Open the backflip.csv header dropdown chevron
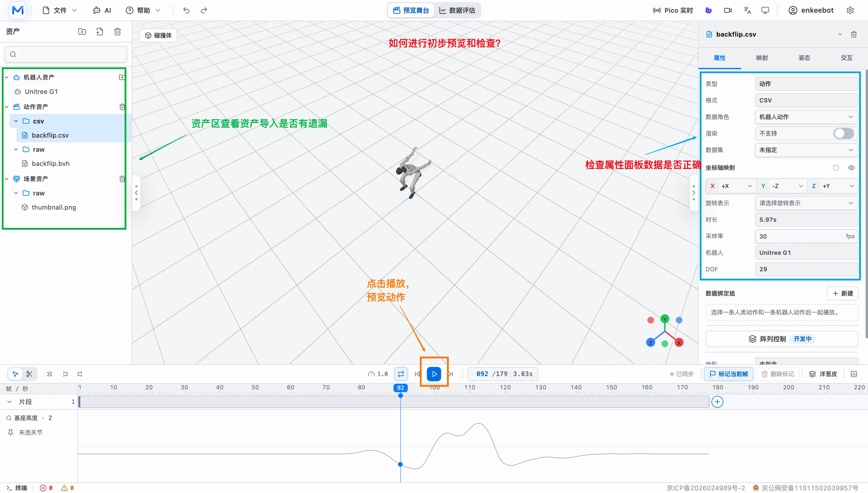 [840, 34]
